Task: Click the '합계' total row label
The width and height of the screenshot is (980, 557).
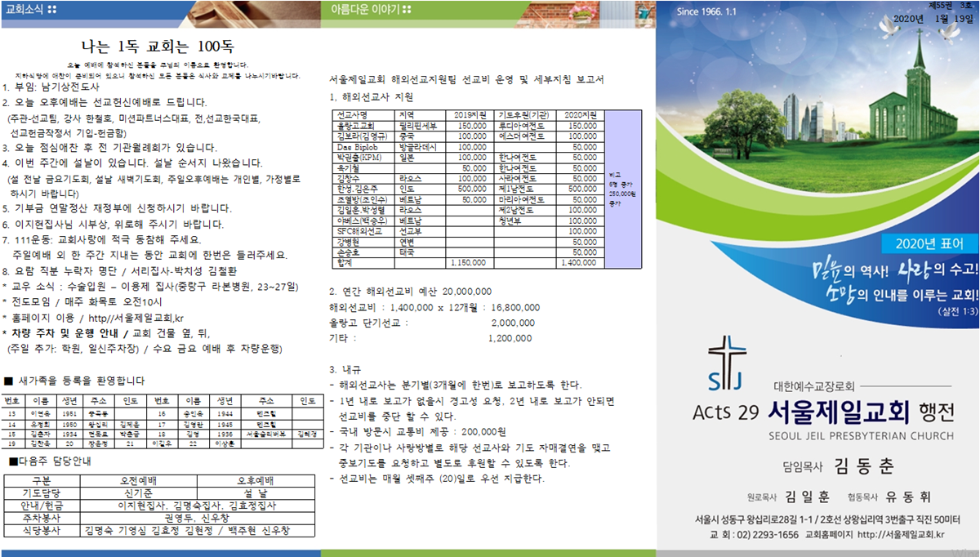Action: [x=364, y=263]
